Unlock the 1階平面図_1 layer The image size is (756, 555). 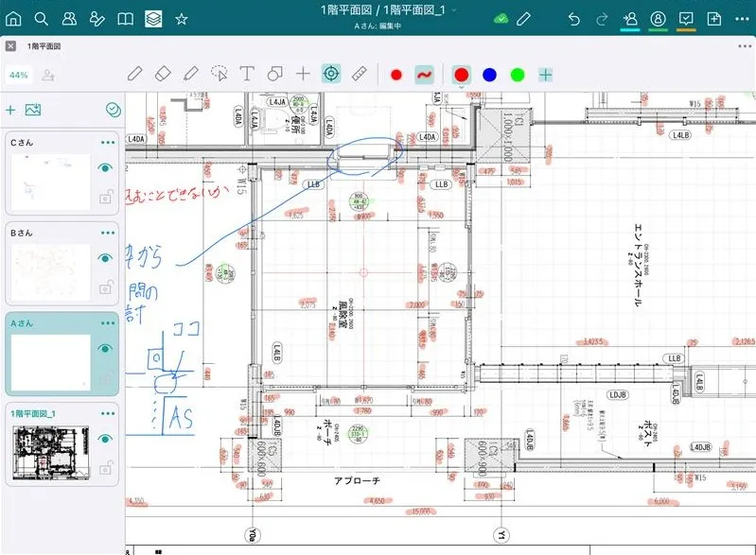coord(107,467)
